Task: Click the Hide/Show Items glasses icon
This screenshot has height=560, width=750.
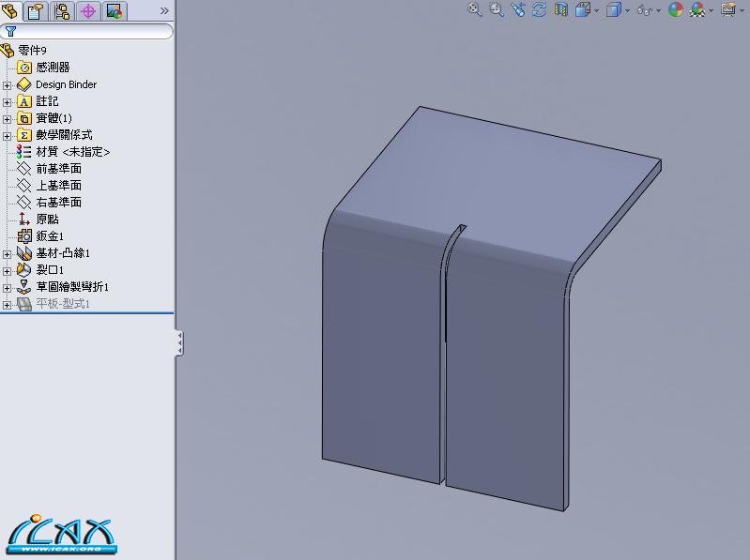Action: [644, 10]
